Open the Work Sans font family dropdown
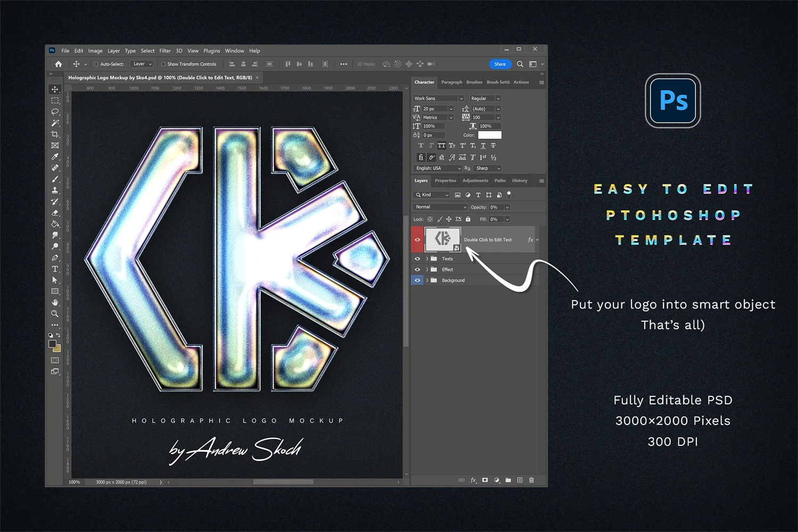The image size is (798, 532). (438, 98)
